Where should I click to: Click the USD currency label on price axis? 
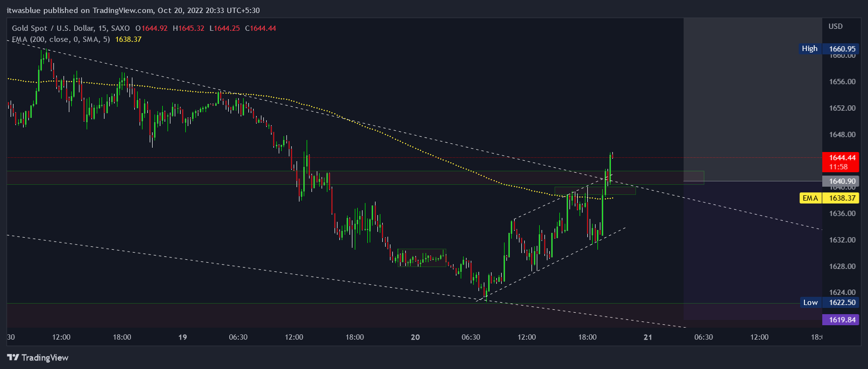click(835, 26)
